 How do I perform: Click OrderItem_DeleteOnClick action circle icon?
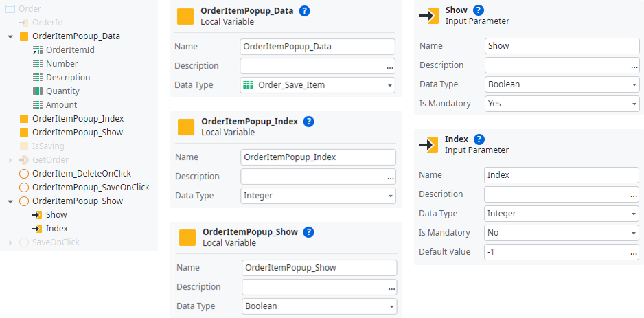click(24, 174)
